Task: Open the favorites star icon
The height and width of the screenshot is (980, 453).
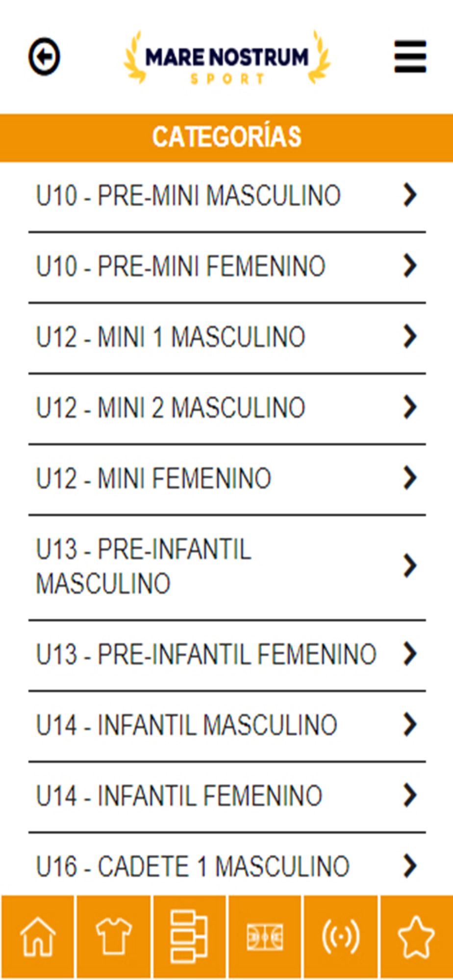Action: (x=416, y=937)
